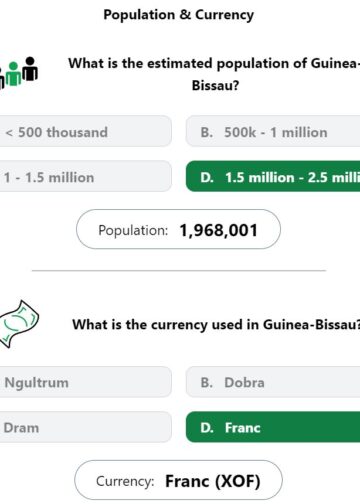Click the number 1,968,001
Viewport: 360px width, 504px height.
pyautogui.click(x=219, y=230)
